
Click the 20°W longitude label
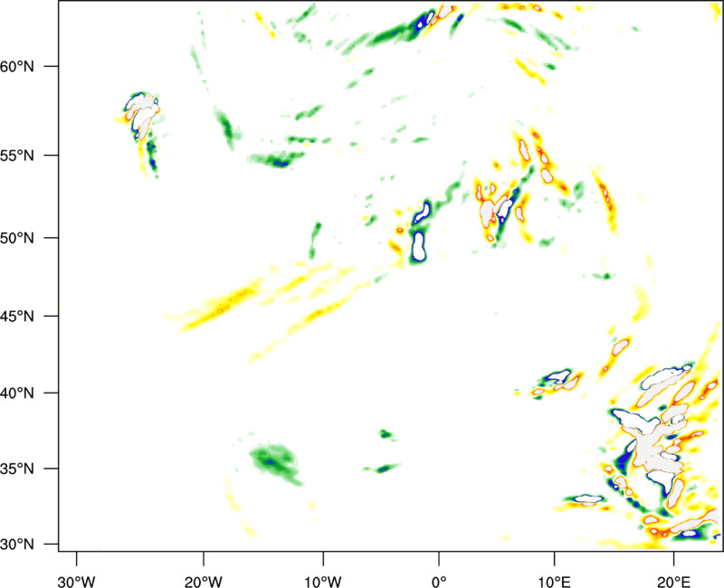pyautogui.click(x=204, y=581)
